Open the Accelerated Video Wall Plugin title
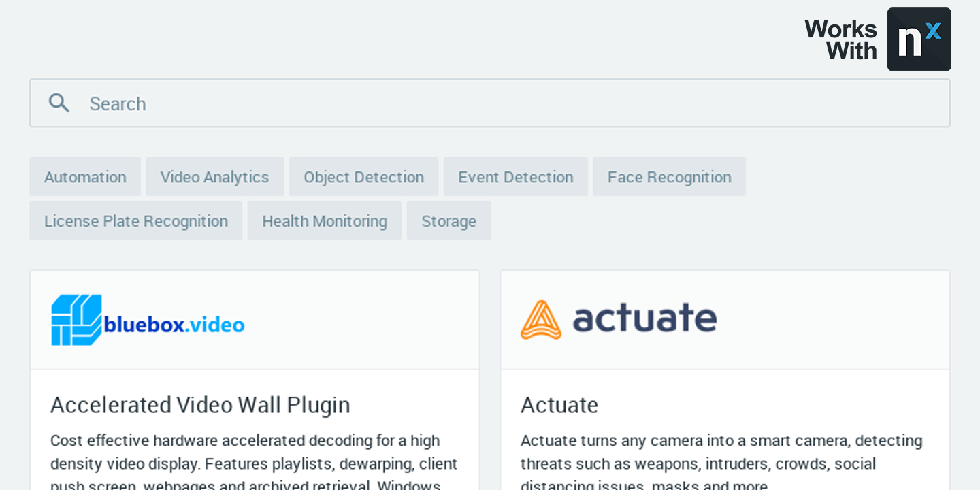Screen dimensions: 980x490 click(x=200, y=405)
